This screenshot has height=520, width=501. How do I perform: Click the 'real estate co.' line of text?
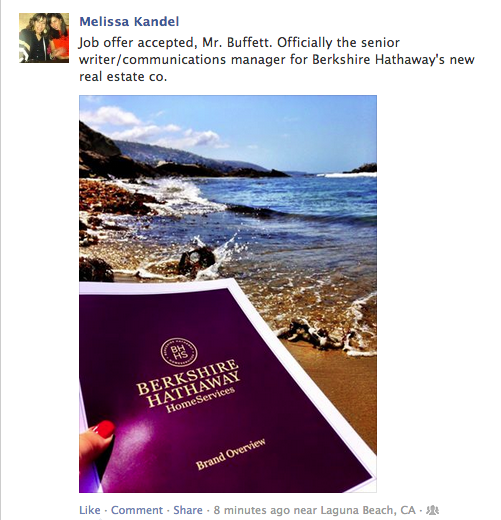point(123,77)
